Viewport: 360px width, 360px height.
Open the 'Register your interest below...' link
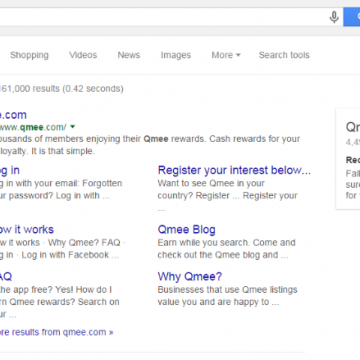(234, 170)
